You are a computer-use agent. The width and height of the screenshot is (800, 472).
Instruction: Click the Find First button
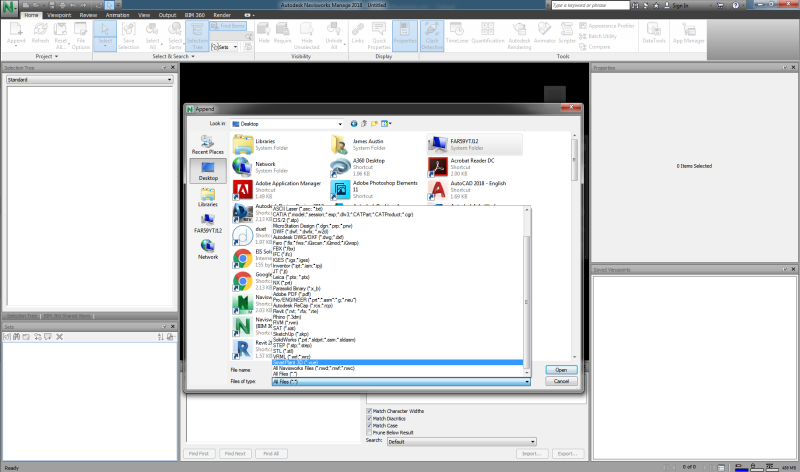point(199,454)
